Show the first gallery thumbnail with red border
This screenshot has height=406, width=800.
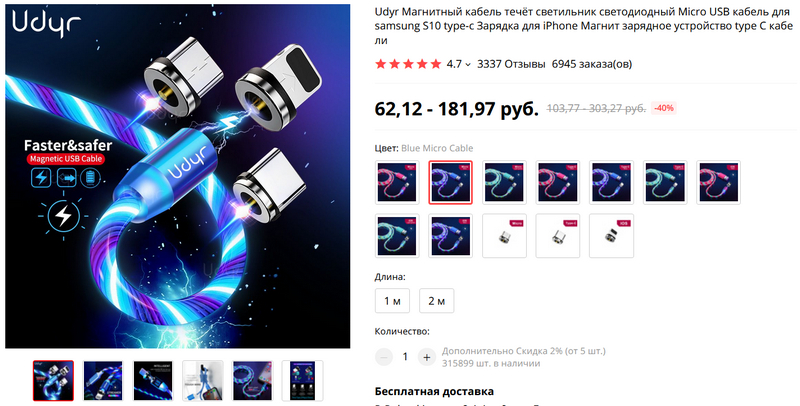click(53, 380)
